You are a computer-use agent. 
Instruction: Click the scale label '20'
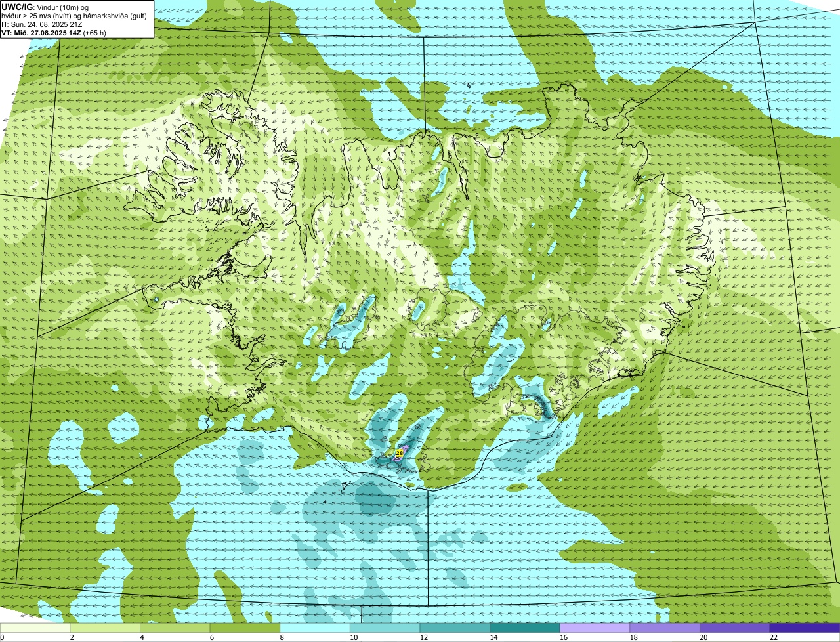[x=703, y=637]
